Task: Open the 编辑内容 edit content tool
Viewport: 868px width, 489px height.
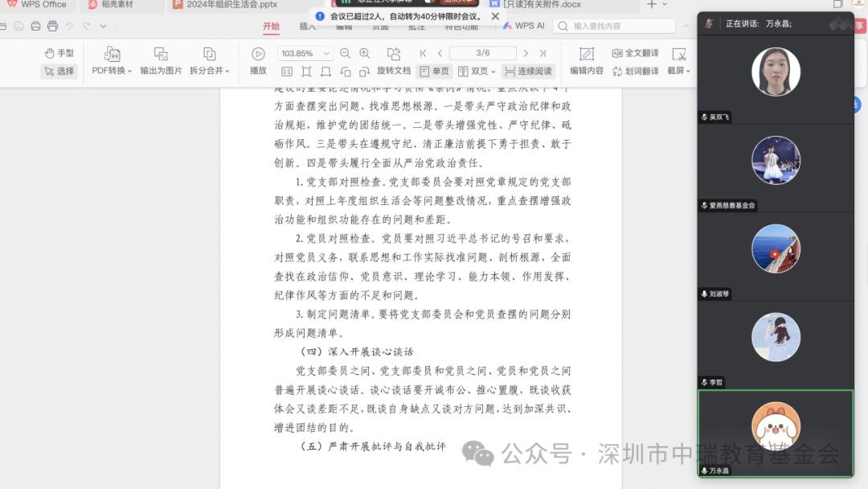Action: tap(587, 54)
